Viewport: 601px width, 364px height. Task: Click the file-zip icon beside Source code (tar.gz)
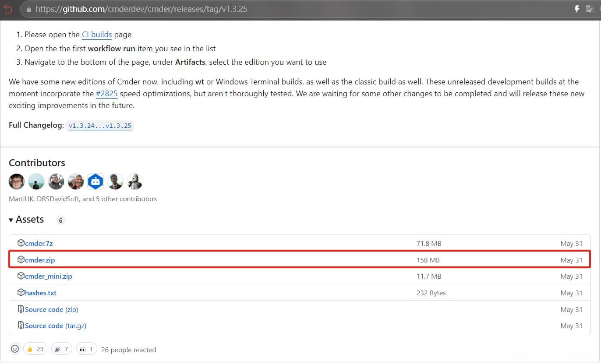21,325
